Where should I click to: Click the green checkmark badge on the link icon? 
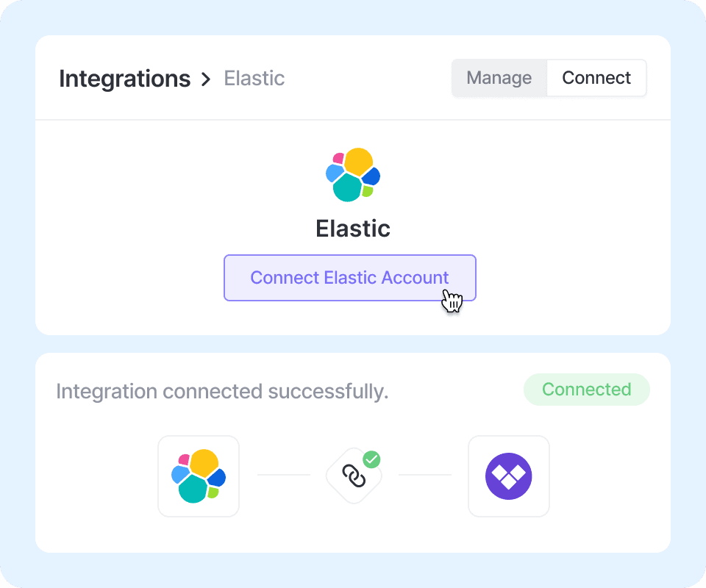click(x=372, y=460)
